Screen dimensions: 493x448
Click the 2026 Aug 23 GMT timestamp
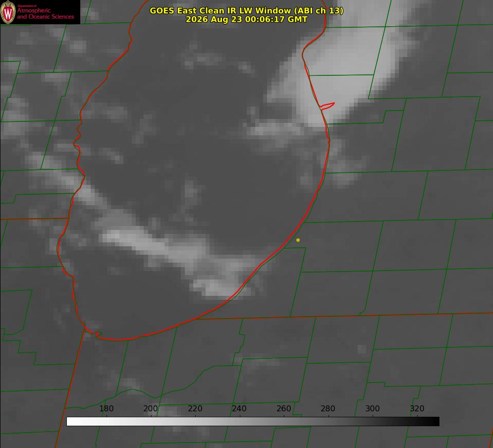tap(247, 19)
